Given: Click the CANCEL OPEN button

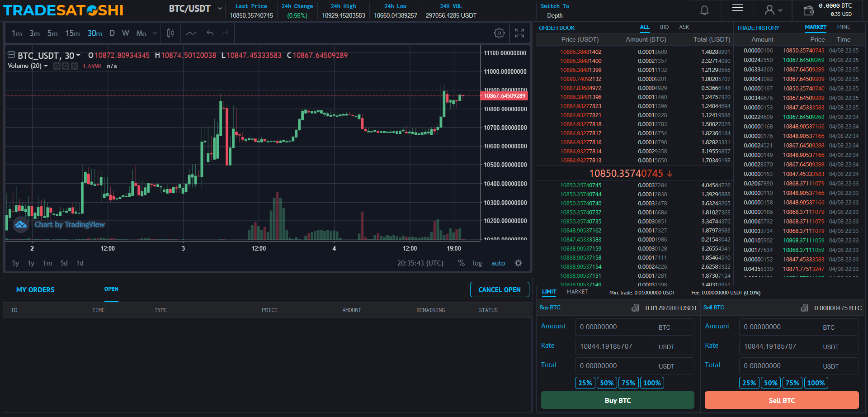Looking at the screenshot, I should tap(500, 289).
